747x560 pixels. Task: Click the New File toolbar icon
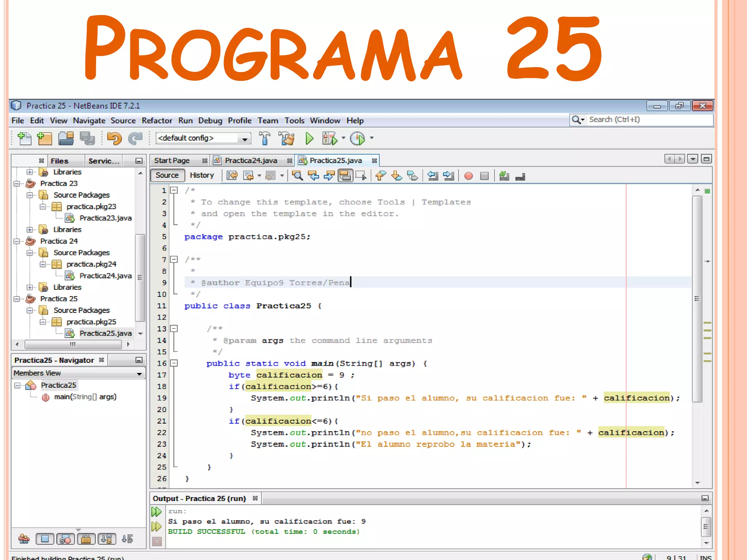click(24, 139)
